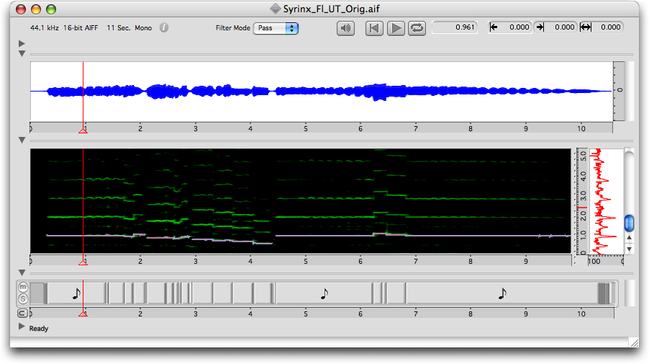The image size is (649, 364).
Task: Open the Filter Mode Pass dropdown
Action: pos(276,28)
